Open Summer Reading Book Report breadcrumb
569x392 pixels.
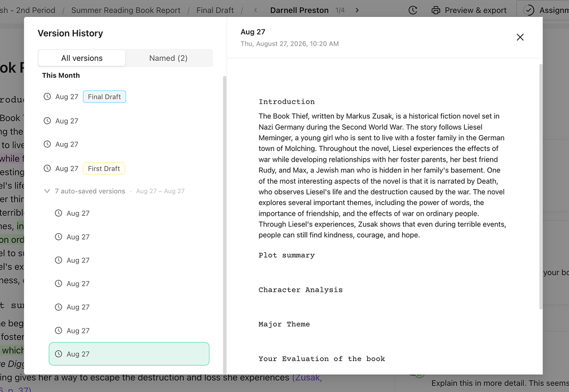pyautogui.click(x=126, y=10)
